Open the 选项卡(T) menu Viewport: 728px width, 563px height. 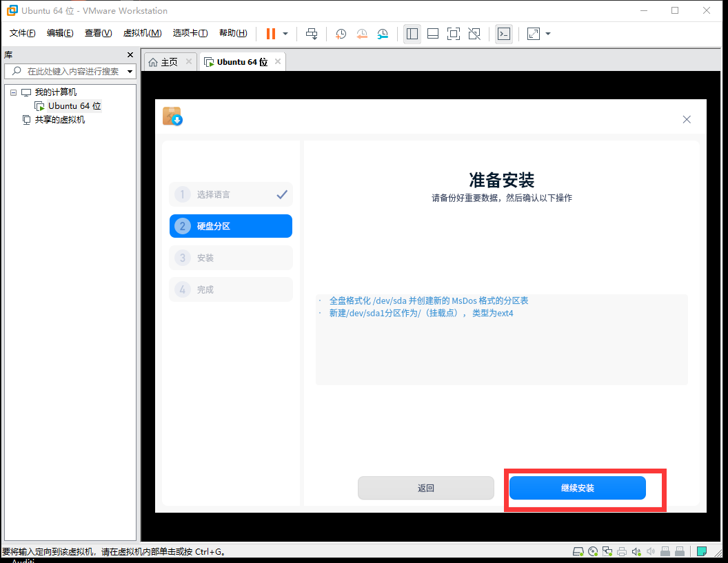click(190, 33)
